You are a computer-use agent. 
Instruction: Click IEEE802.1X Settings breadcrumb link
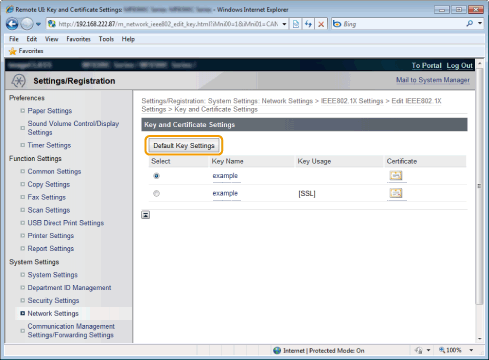[352, 101]
